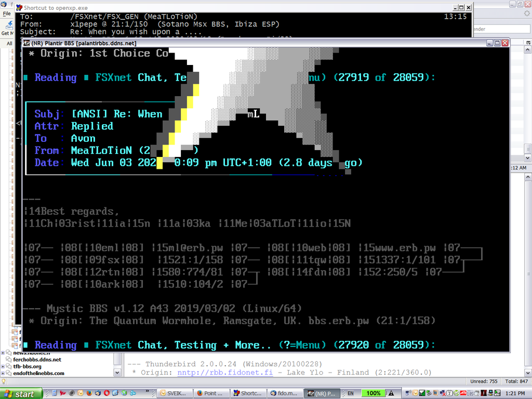The image size is (532, 399).
Task: Show more quick launch items chevron
Action: (147, 391)
